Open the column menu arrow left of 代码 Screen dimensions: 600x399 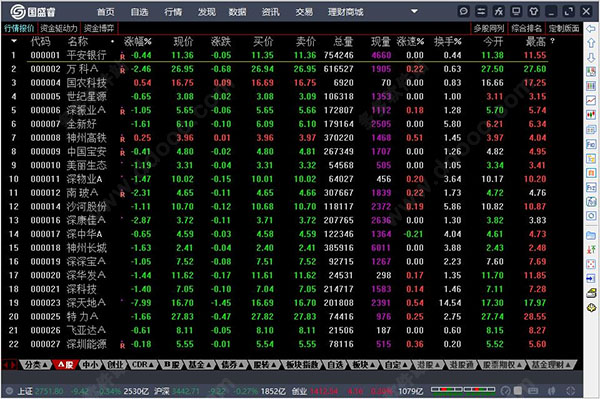tap(14, 41)
